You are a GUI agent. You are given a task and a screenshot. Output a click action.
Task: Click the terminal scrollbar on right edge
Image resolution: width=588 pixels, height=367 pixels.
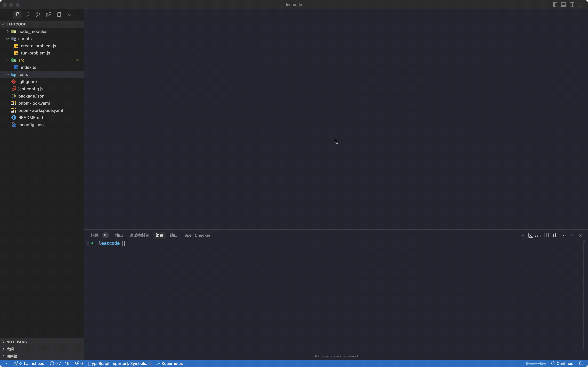tap(584, 291)
